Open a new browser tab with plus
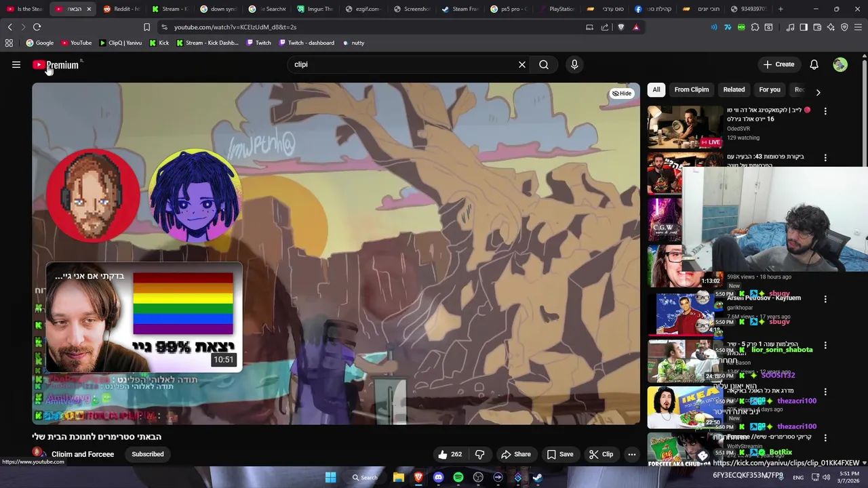 (781, 9)
